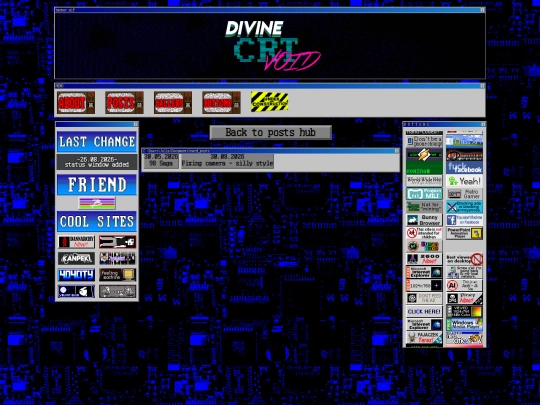The height and width of the screenshot is (405, 540).
Task: Open the BUTTONS navigation button
Action: coord(221,102)
